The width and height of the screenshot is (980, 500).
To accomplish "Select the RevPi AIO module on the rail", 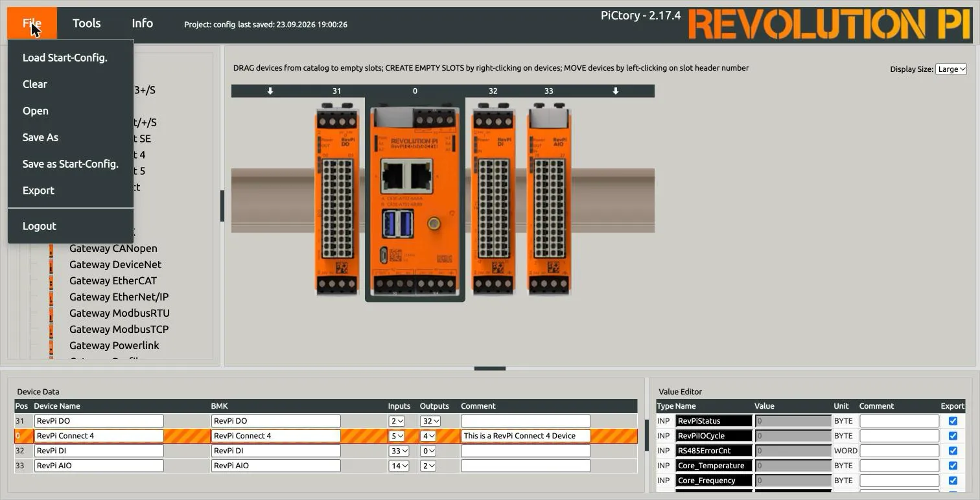I will point(549,198).
